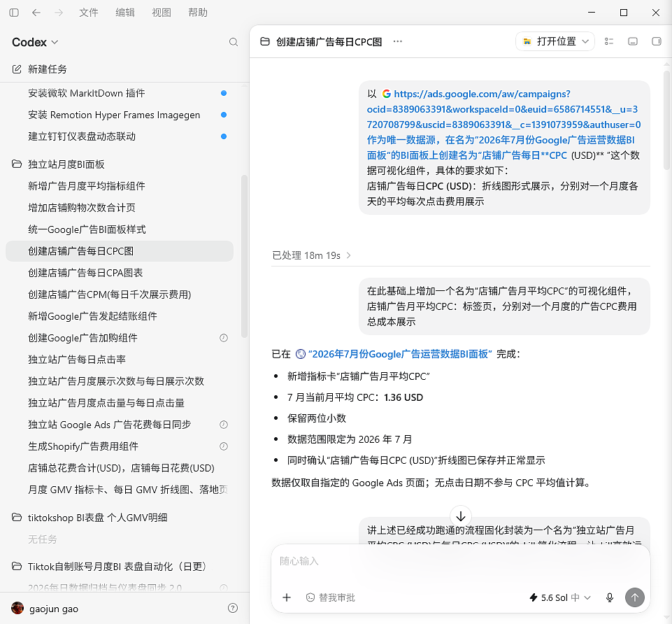Screen dimensions: 672x624
Task: Expand the 已处理 18m 19s details
Action: 312,255
